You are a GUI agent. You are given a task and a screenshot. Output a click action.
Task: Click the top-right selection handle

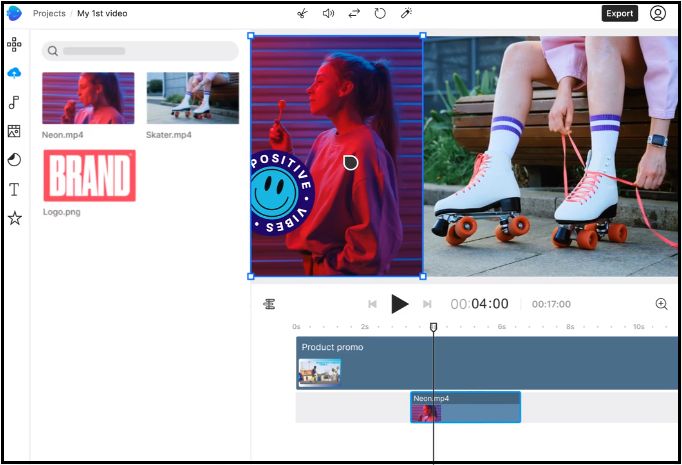point(423,36)
